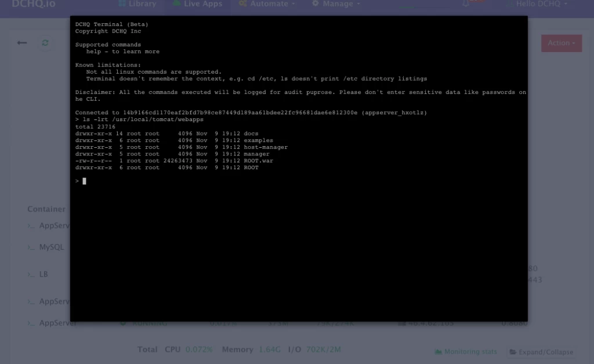Open the Action dropdown button
This screenshot has width=594, height=364.
click(x=562, y=43)
